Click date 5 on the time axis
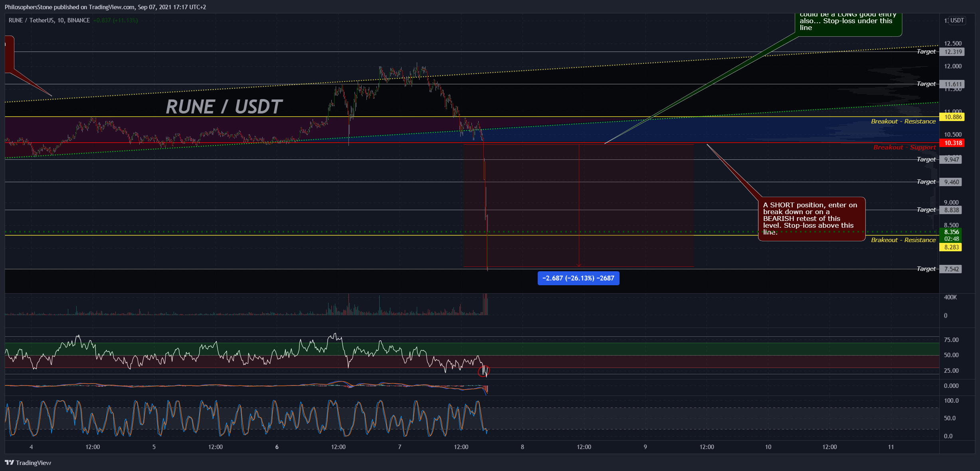 coord(154,447)
